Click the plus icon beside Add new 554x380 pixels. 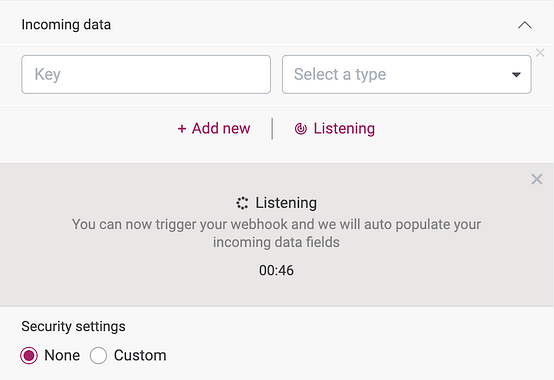coord(182,129)
